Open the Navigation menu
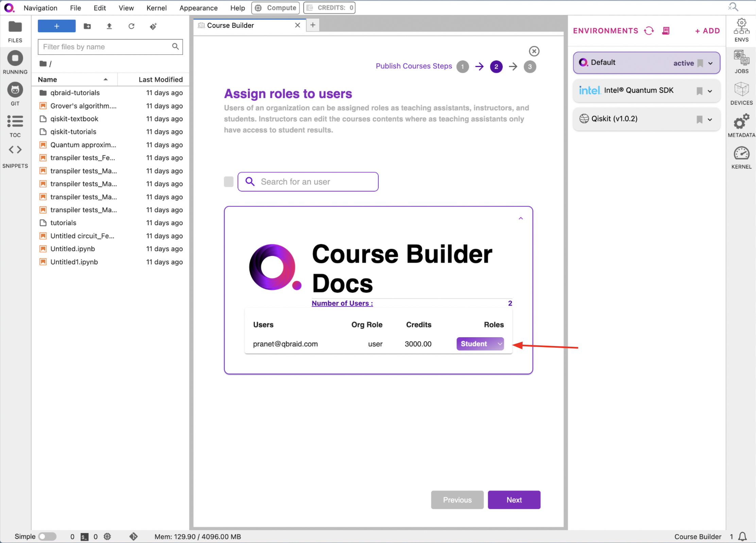 coord(40,7)
